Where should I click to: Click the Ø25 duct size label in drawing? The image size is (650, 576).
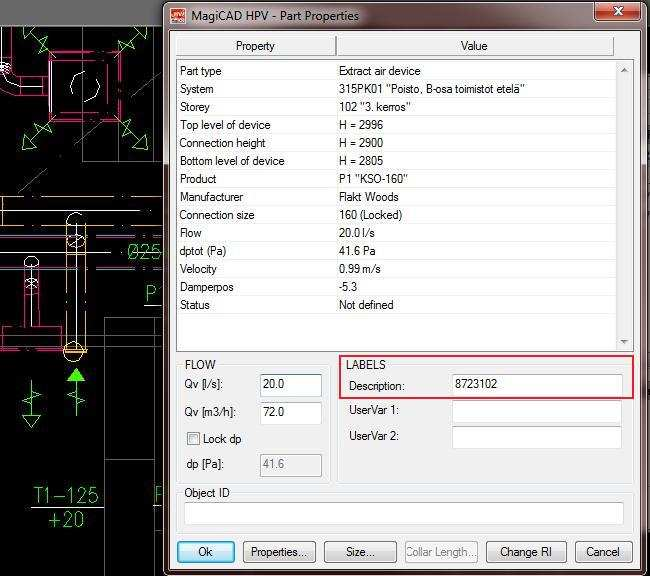coord(144,252)
